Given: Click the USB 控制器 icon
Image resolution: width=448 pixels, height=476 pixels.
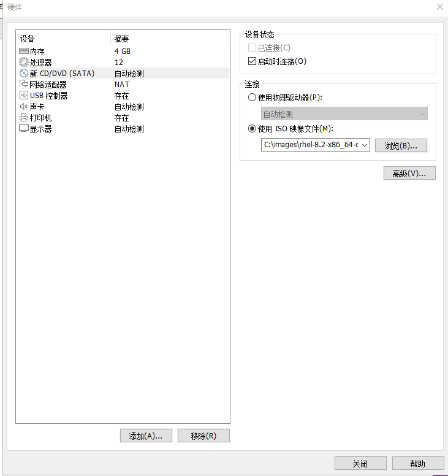Looking at the screenshot, I should click(24, 95).
